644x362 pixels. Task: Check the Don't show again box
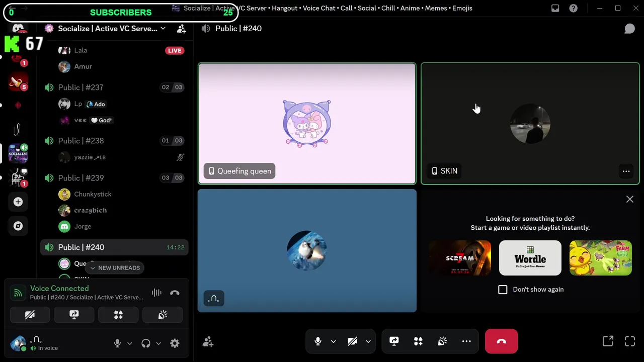503,289
